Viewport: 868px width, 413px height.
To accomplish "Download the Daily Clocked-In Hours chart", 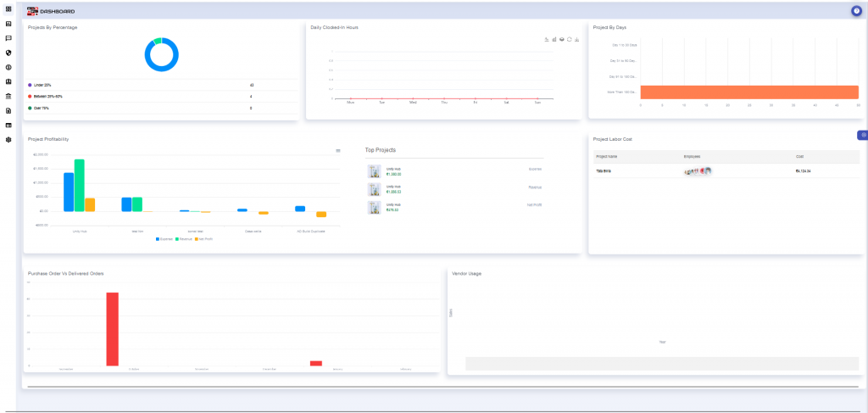I will point(576,39).
